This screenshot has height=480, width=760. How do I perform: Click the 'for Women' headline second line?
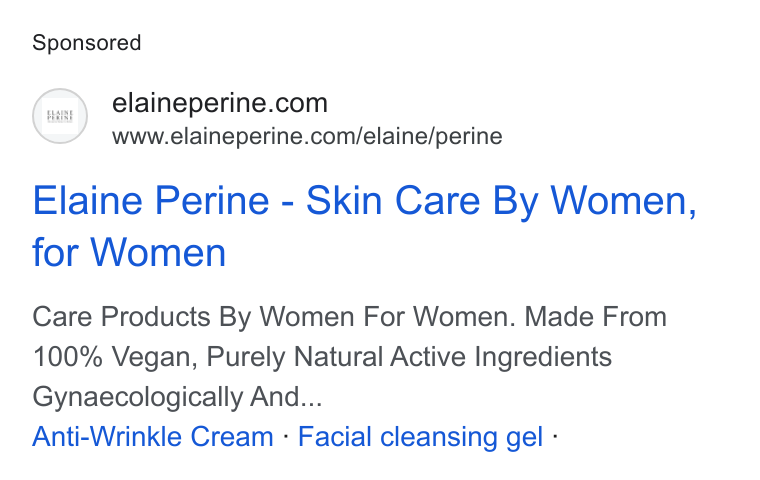[129, 253]
